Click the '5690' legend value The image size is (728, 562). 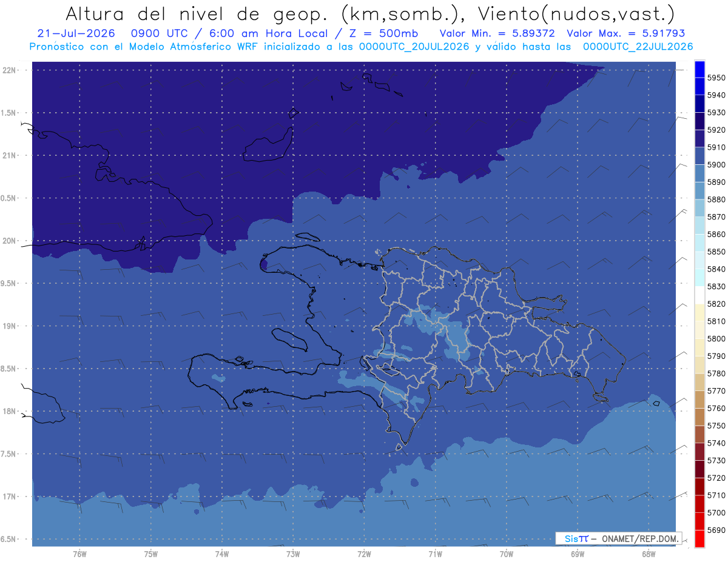[x=716, y=530]
